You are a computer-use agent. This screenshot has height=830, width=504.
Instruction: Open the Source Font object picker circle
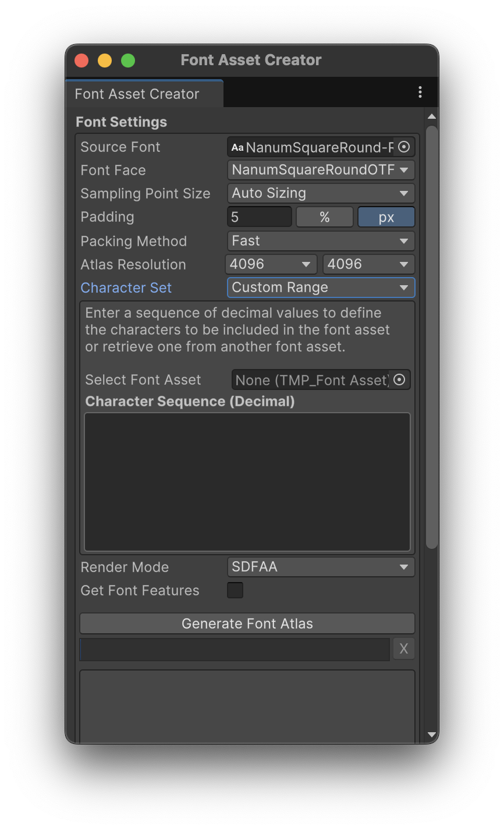tap(404, 147)
